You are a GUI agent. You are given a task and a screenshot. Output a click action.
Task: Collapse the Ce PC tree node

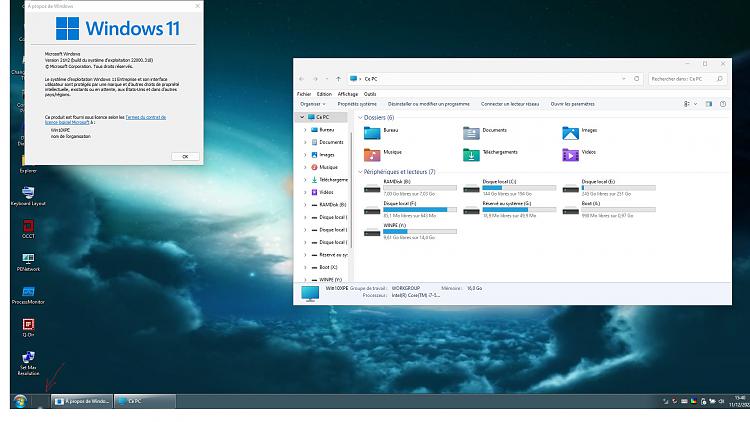click(302, 117)
